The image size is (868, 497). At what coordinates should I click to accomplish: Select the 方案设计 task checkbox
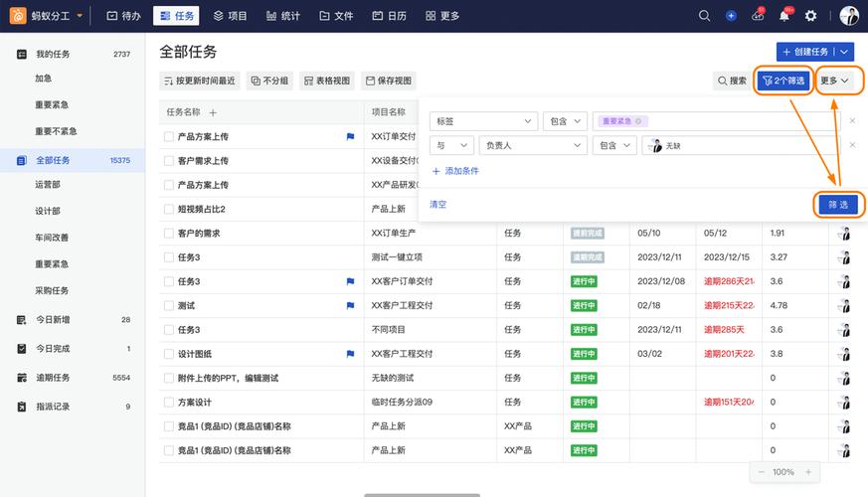[x=169, y=403]
